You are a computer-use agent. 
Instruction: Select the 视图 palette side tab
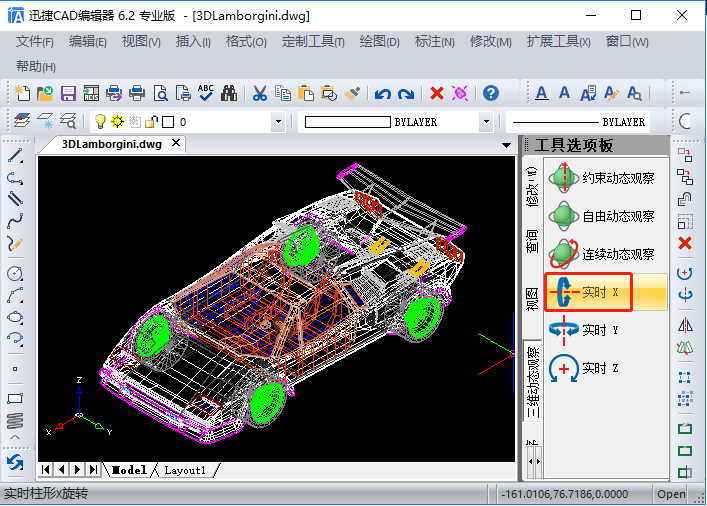pyautogui.click(x=533, y=299)
